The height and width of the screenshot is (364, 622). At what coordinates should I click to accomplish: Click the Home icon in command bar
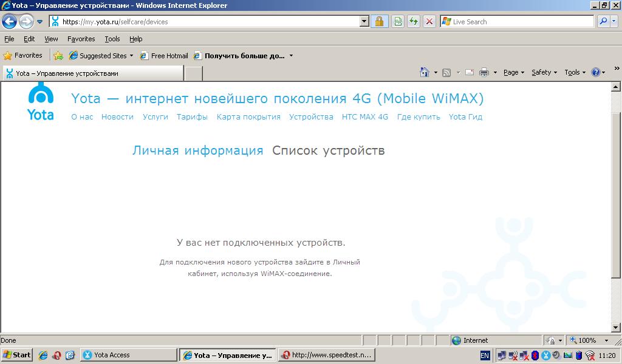point(425,72)
